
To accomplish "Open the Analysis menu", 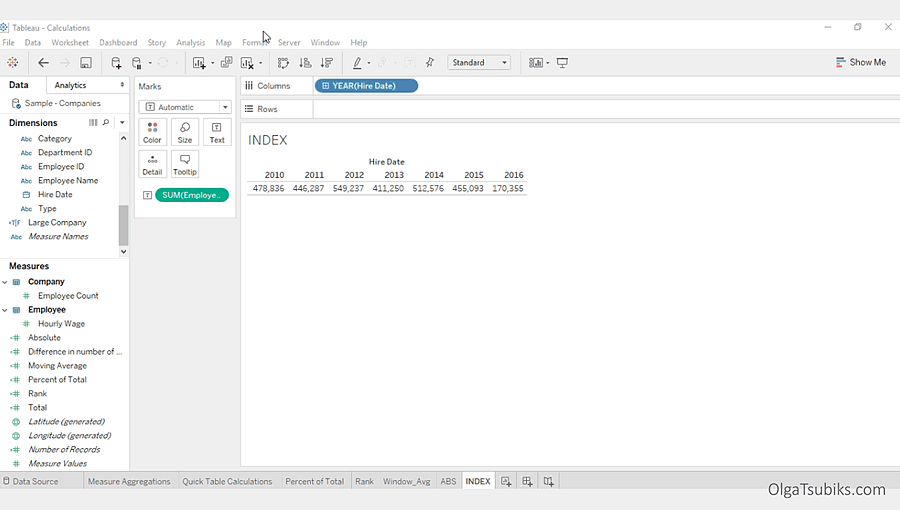I will coord(191,42).
